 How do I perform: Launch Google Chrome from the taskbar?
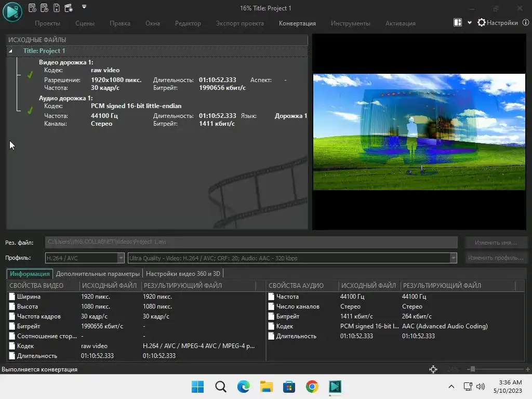[x=312, y=387]
